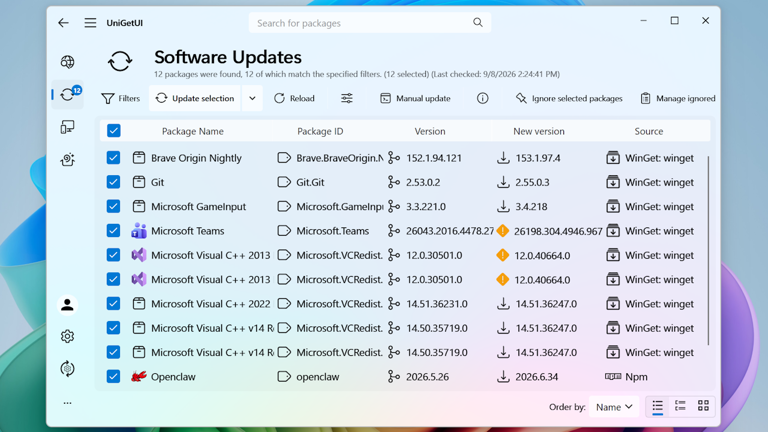Image resolution: width=768 pixels, height=432 pixels.
Task: Click the 26043.2016.4478.27 version text
Action: coord(450,231)
